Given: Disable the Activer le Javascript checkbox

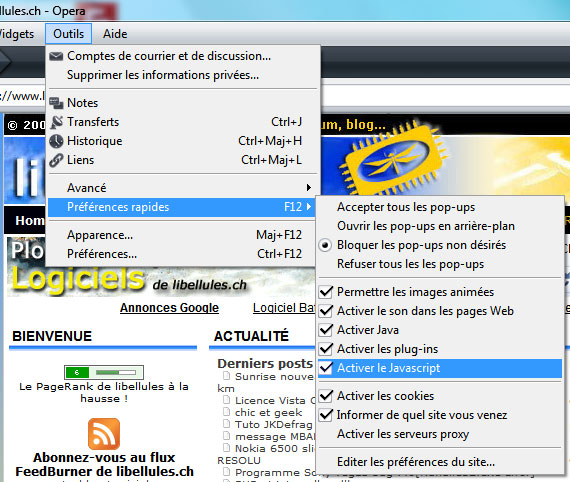Looking at the screenshot, I should coord(326,368).
